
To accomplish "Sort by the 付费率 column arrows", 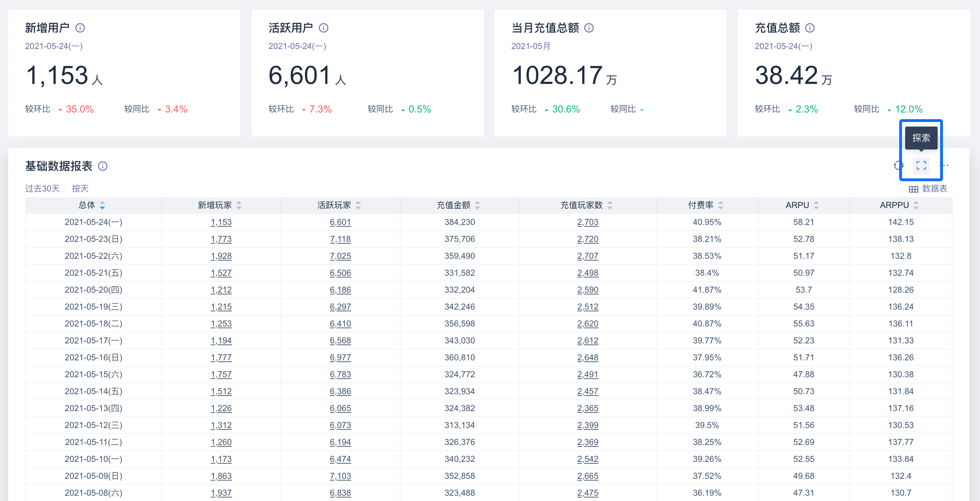I will click(721, 205).
